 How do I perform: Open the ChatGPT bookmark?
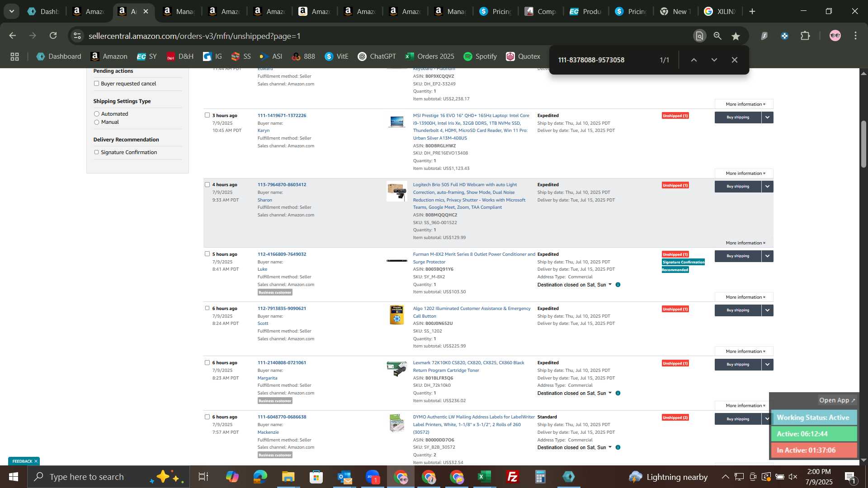tap(377, 56)
